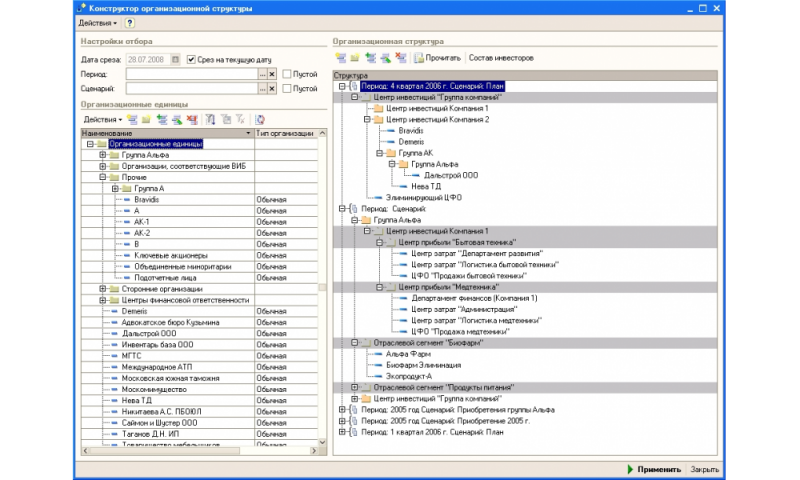Click inside the Сценарий input field

(191, 89)
